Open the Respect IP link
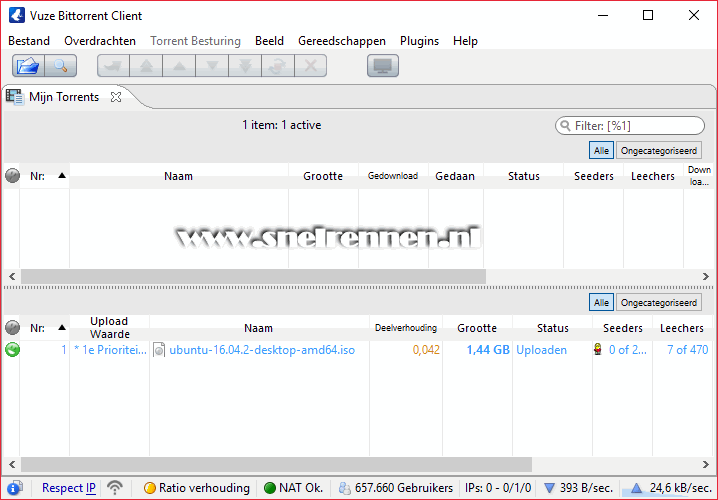This screenshot has width=718, height=500. pos(69,488)
